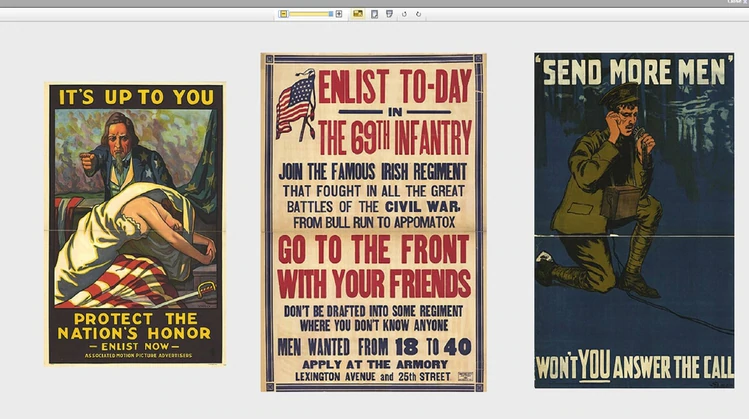Open the "Send More Men" poster
The height and width of the screenshot is (419, 749).
pos(634,220)
